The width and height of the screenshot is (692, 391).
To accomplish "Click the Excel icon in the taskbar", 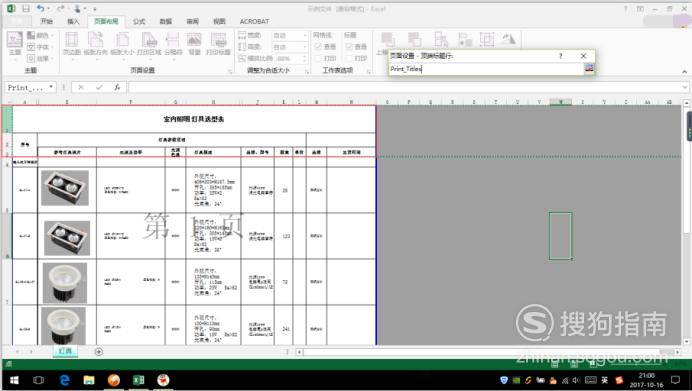I will pyautogui.click(x=139, y=380).
